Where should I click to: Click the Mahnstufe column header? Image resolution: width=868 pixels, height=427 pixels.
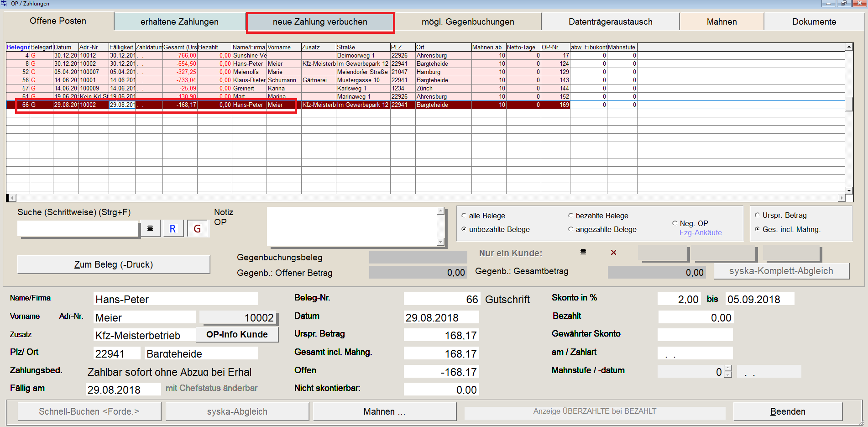622,47
